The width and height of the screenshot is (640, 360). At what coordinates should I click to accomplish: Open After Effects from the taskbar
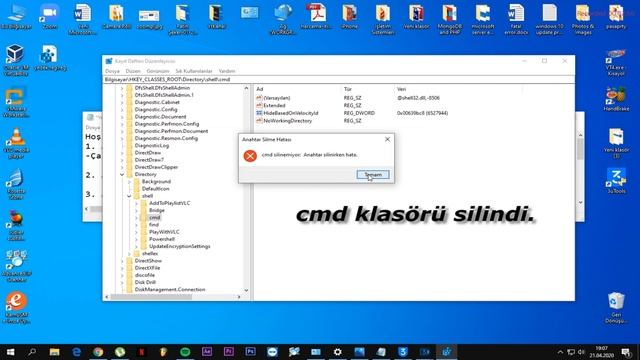coord(207,352)
